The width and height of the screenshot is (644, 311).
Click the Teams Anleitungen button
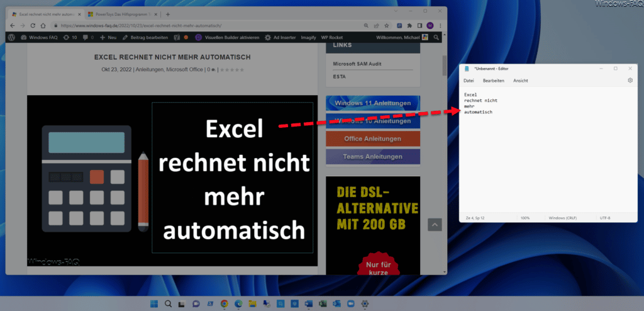373,157
